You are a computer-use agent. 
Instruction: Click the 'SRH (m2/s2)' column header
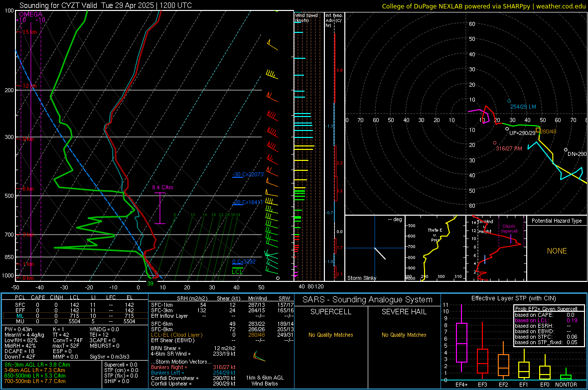click(x=192, y=298)
